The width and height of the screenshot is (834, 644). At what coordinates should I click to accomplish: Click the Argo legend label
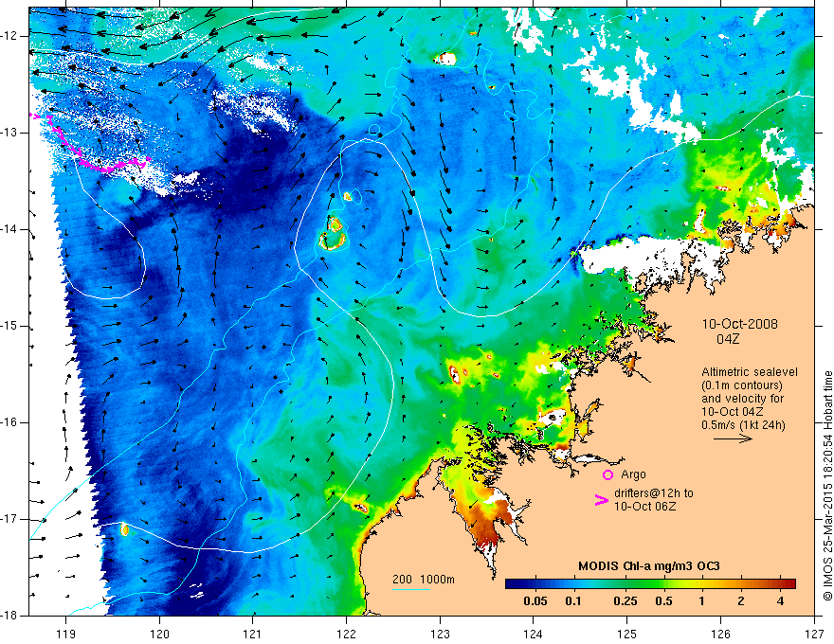633,474
